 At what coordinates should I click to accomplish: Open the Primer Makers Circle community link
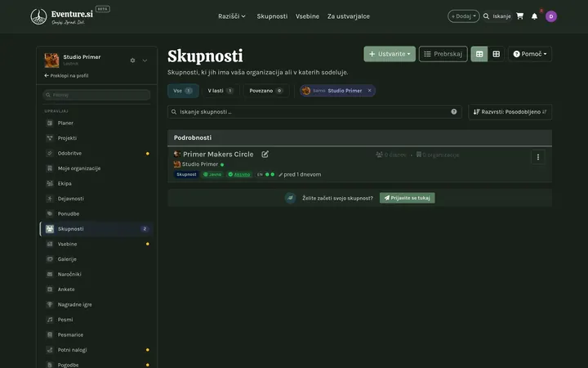[x=218, y=154]
